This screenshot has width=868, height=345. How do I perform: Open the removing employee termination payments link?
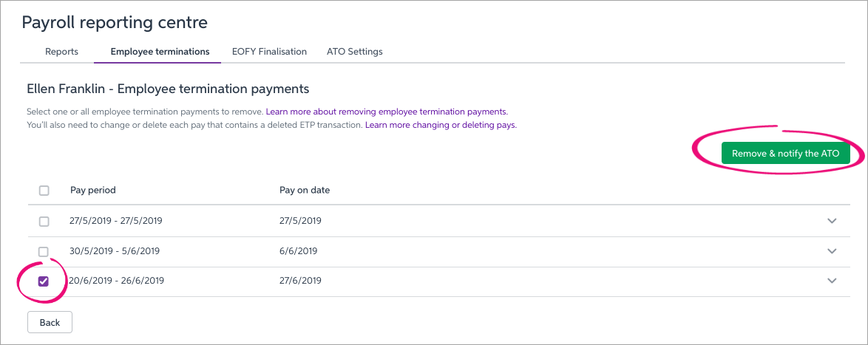click(387, 112)
